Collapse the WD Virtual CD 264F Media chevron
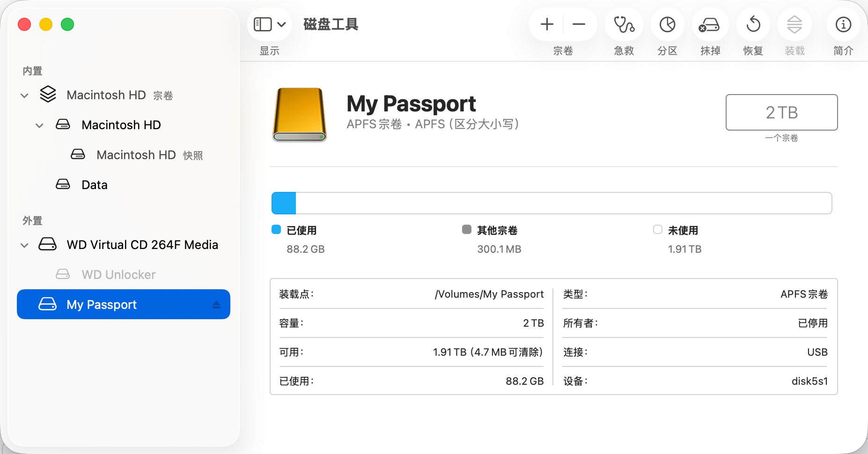868x454 pixels. pyautogui.click(x=25, y=245)
